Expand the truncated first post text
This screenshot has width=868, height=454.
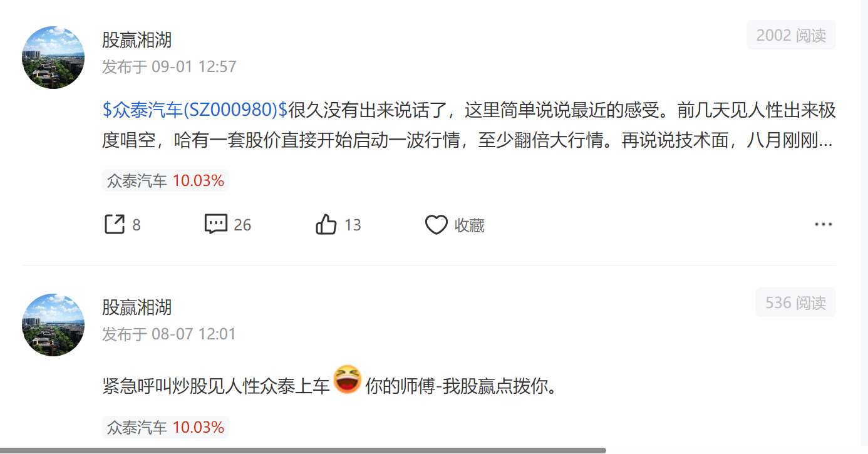pyautogui.click(x=825, y=141)
